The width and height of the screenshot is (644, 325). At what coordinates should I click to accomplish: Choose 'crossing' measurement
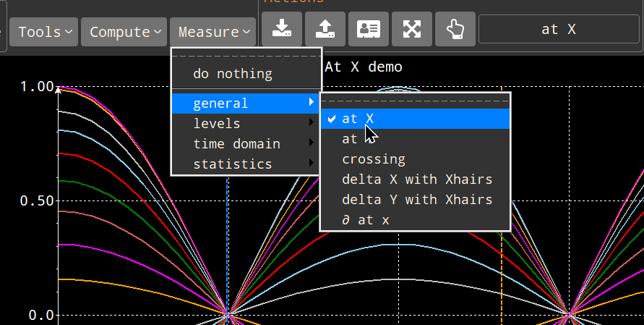pyautogui.click(x=374, y=159)
